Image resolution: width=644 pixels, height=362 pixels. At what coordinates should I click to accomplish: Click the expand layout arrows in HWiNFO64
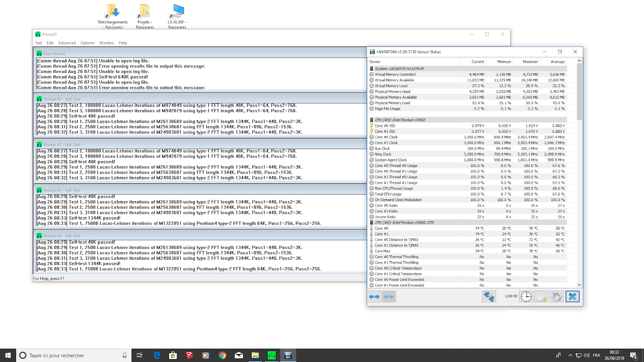[374, 297]
